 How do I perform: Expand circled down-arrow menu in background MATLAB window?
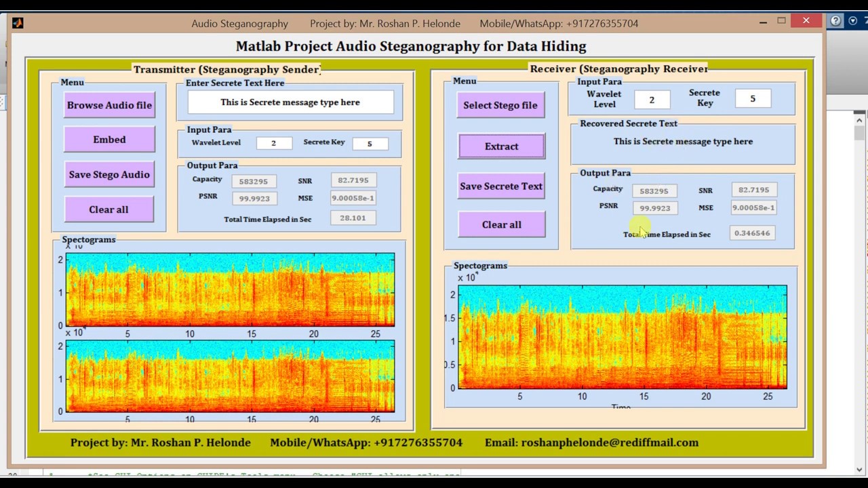852,21
